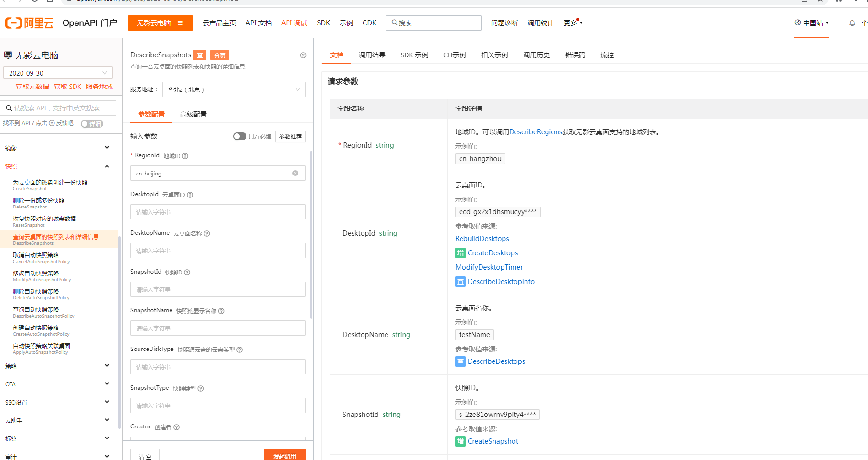Image resolution: width=868 pixels, height=460 pixels.
Task: Click the DesktopId input field
Action: click(218, 212)
